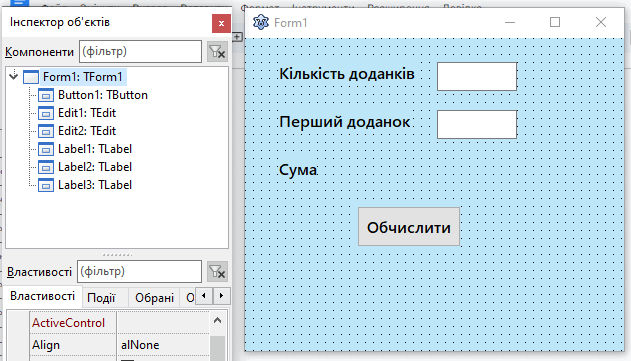Click the empty ActiveControl value cell
This screenshot has height=361, width=631.
pos(163,323)
